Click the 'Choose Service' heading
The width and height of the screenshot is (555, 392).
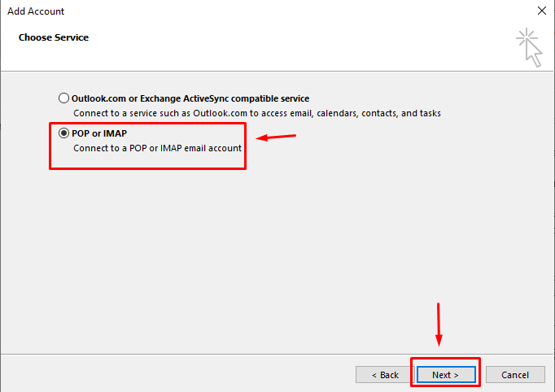[54, 37]
